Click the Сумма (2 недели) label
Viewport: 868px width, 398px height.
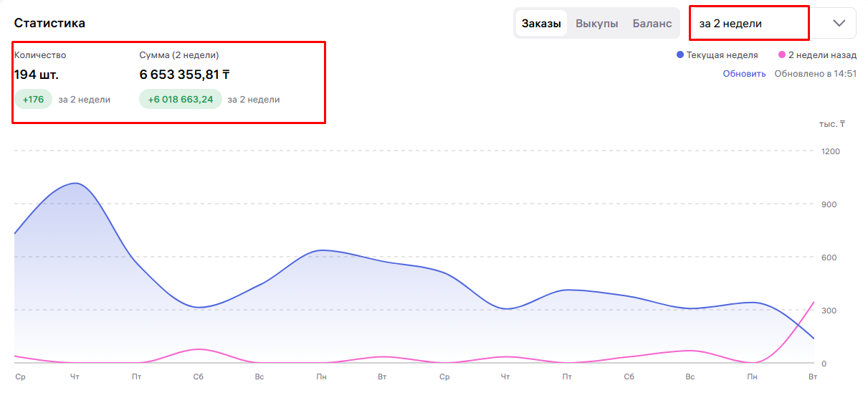179,55
